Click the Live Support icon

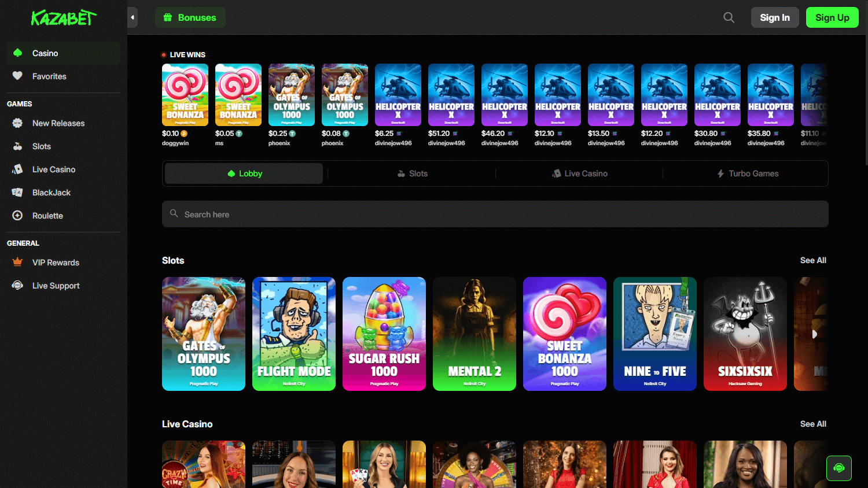[17, 285]
